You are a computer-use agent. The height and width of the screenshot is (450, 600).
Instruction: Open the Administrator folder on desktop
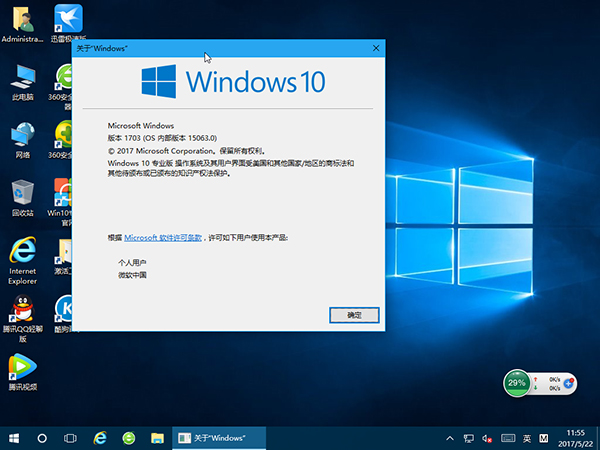pyautogui.click(x=22, y=20)
